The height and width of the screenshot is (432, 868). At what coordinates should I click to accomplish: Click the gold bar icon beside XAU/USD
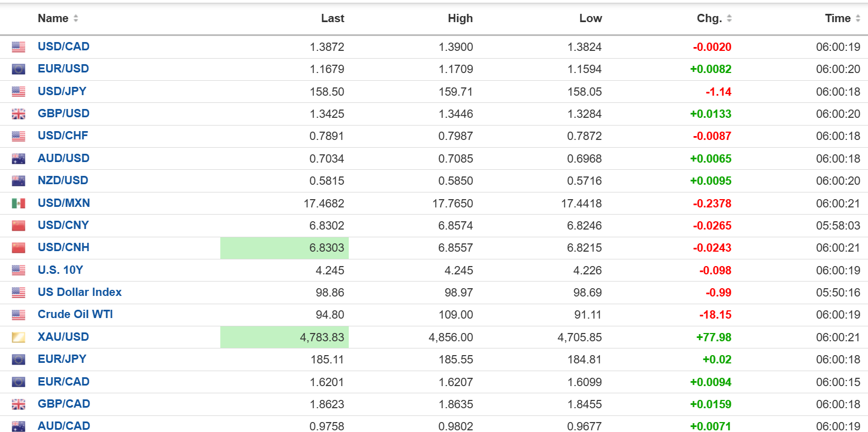pyautogui.click(x=18, y=337)
